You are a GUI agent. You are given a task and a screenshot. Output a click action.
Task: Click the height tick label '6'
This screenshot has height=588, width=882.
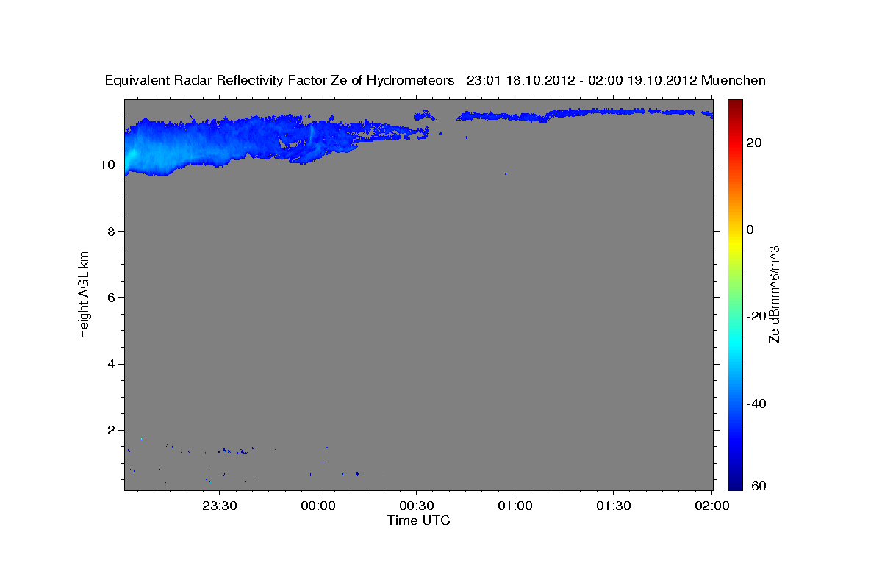pos(111,297)
